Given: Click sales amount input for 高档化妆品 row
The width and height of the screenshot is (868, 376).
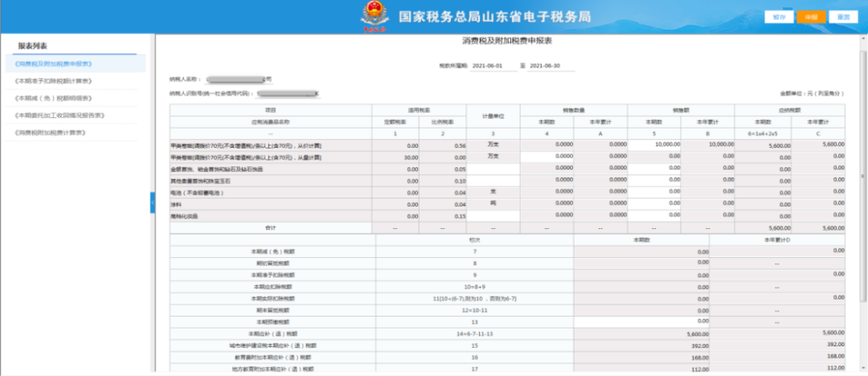Looking at the screenshot, I should [x=654, y=215].
